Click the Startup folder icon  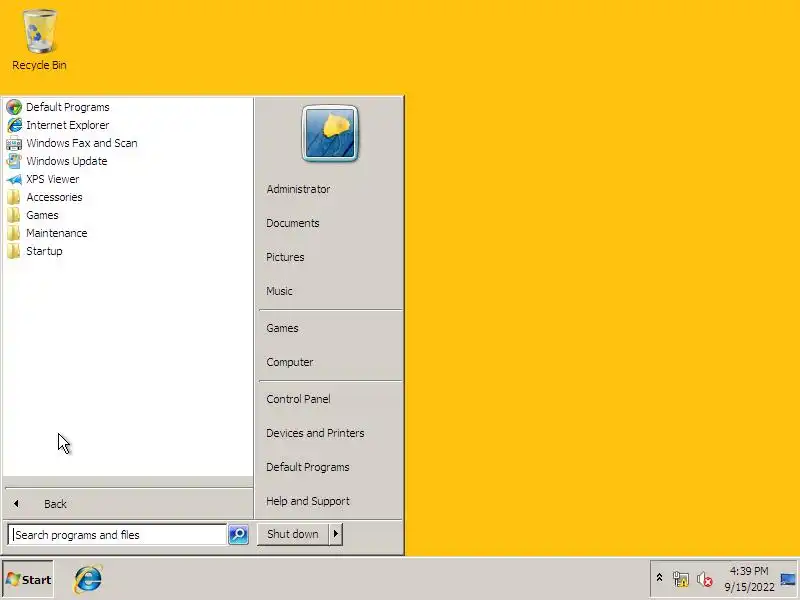pyautogui.click(x=14, y=251)
